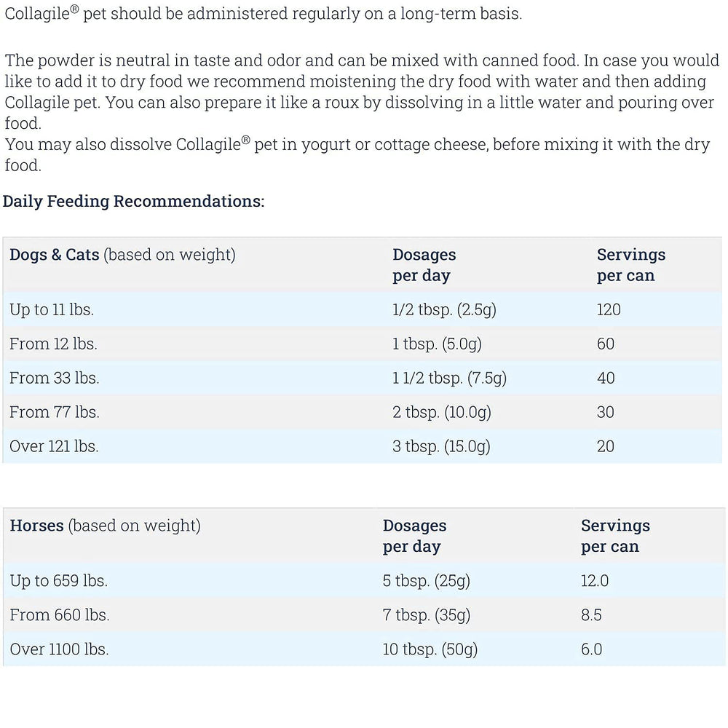Select the 1/2 tbsp. (2.5g) dosage cell

444,309
